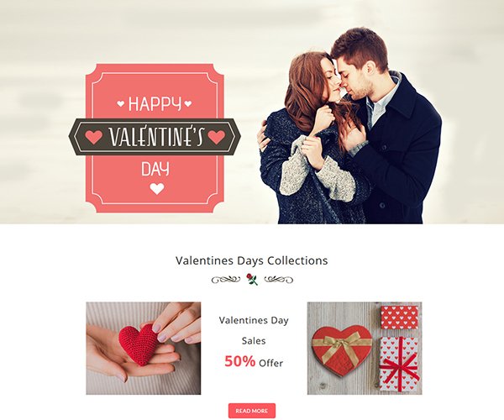
Task: Click the 50% Offer text
Action: [254, 361]
